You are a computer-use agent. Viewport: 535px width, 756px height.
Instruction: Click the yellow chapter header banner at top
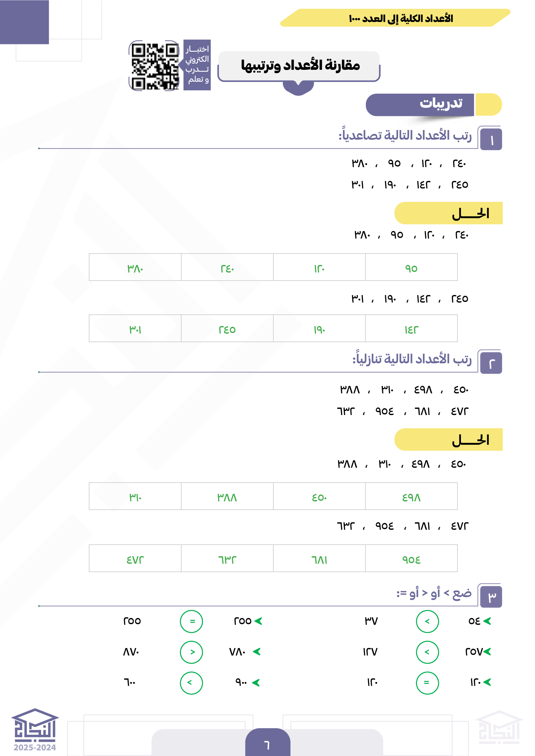tap(395, 18)
